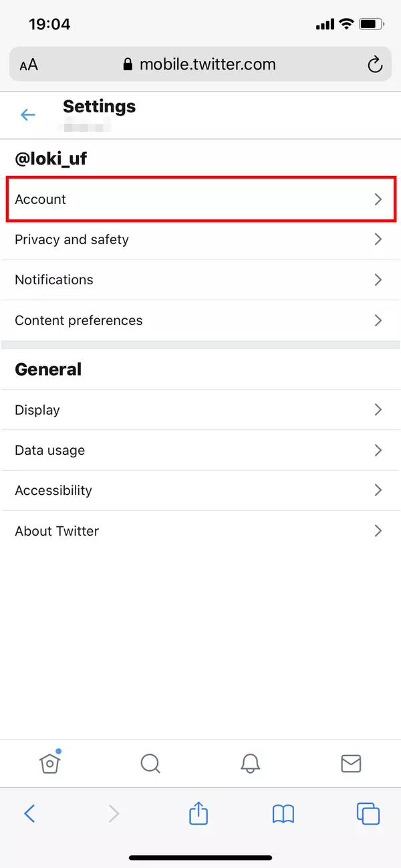Screen dimensions: 401x868
Task: Tap the AA text size control
Action: [28, 64]
